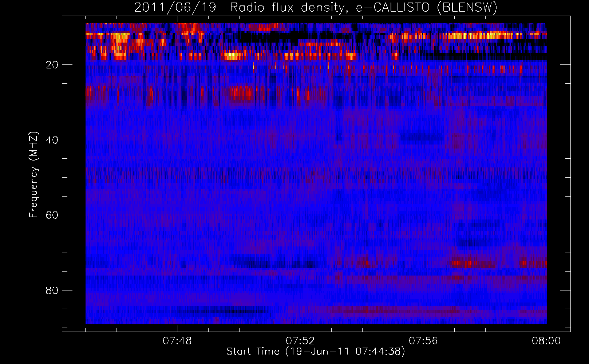Select the 20 MHz frequency tick label
The image size is (589, 364).
52,65
